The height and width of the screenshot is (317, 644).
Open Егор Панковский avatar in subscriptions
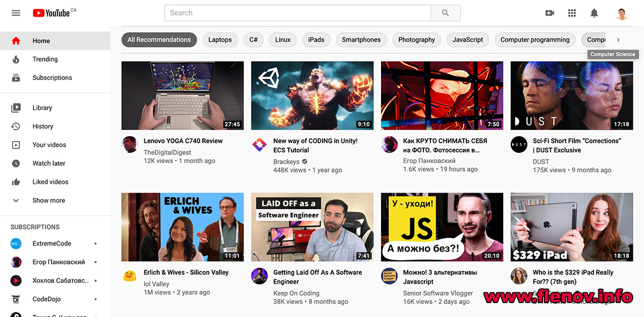[x=16, y=262]
